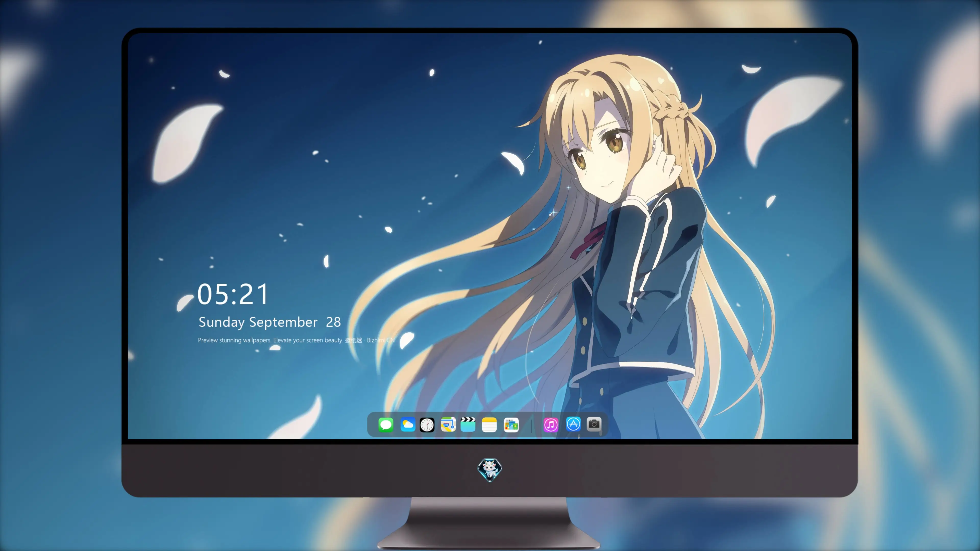Open the Notes app in the dock
980x551 pixels.
tap(489, 424)
